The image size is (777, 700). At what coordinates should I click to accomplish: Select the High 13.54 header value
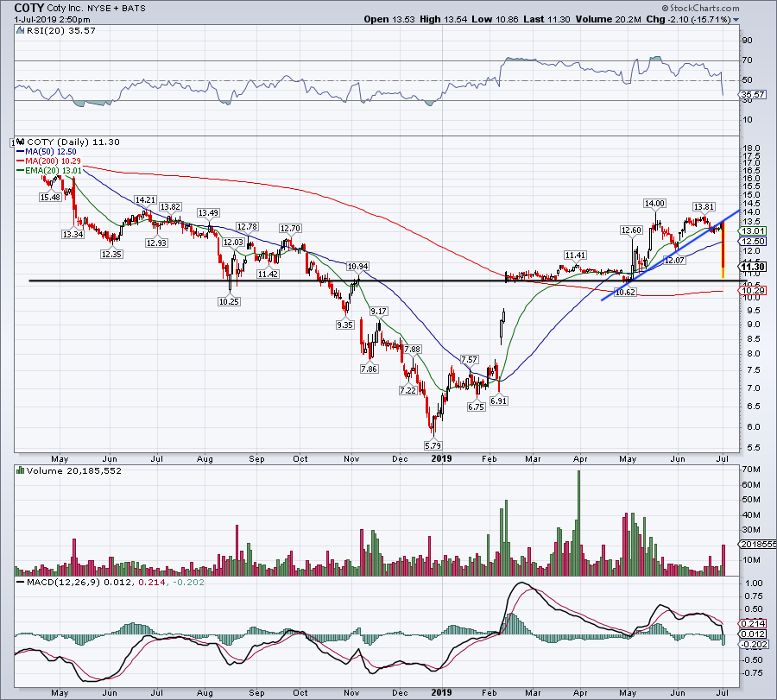[443, 19]
